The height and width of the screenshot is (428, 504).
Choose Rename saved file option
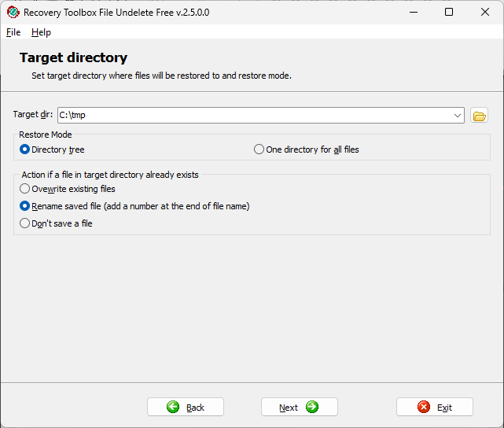click(134, 206)
